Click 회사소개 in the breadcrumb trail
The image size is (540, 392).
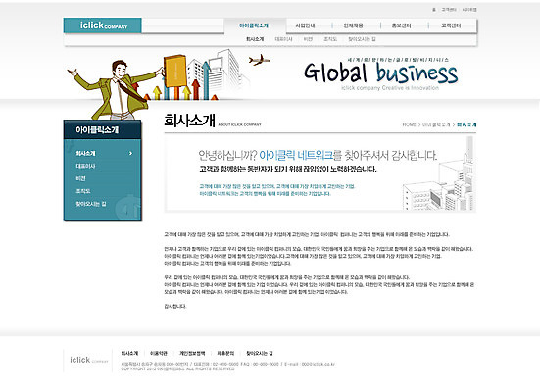tap(466, 124)
